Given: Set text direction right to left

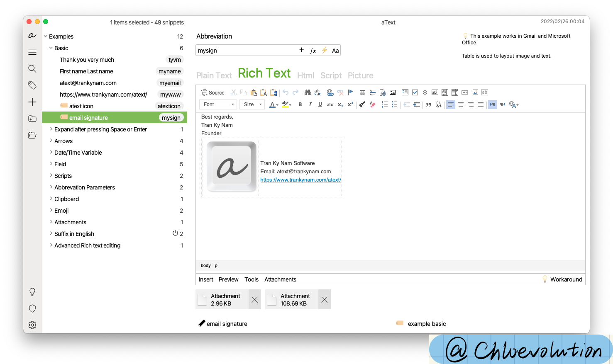Looking at the screenshot, I should 503,104.
